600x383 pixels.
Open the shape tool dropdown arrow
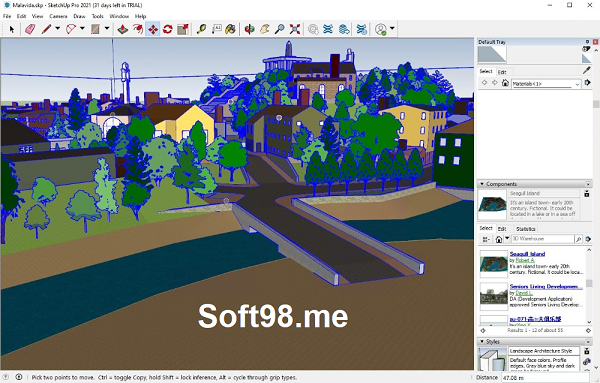(x=107, y=28)
